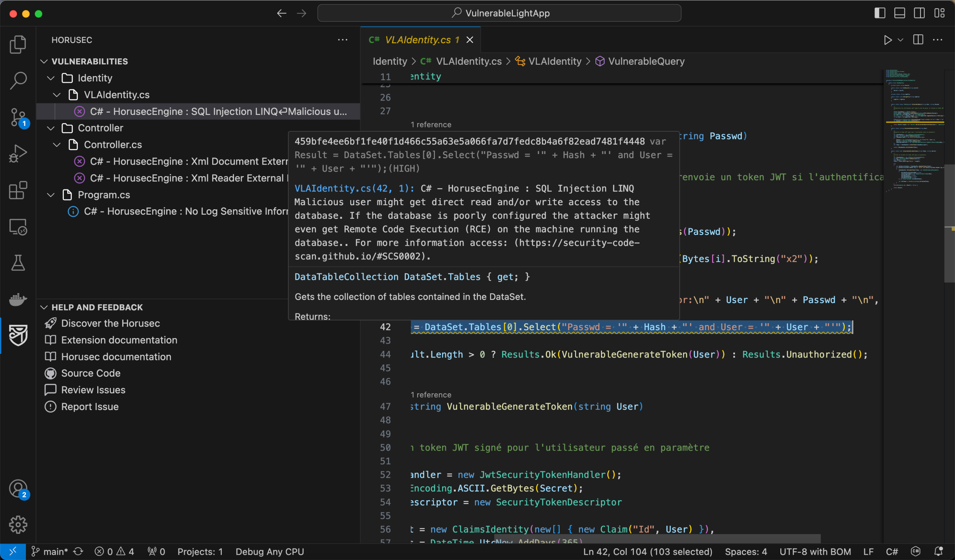Open the Horusec shield view
955x560 pixels.
(x=18, y=335)
